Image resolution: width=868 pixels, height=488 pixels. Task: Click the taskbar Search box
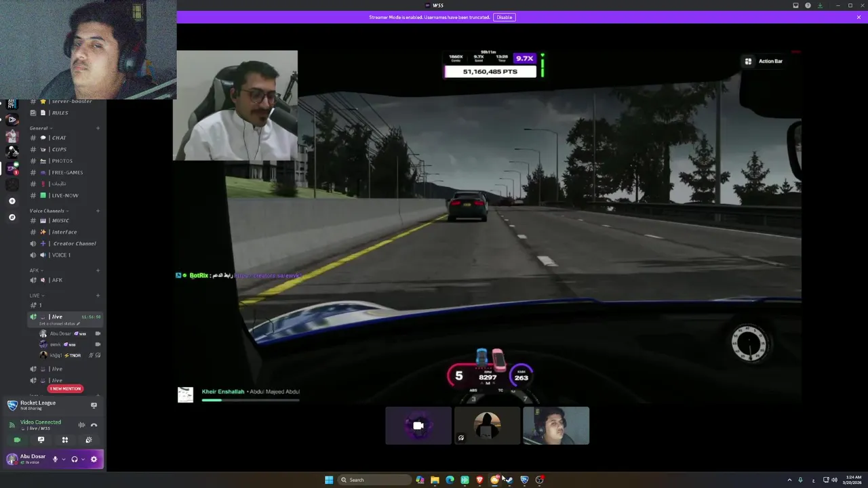[x=375, y=480]
